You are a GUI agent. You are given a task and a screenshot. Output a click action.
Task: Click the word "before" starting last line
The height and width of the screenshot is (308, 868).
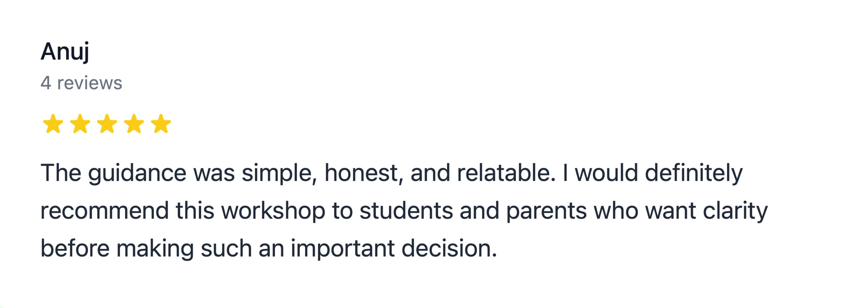pyautogui.click(x=75, y=248)
